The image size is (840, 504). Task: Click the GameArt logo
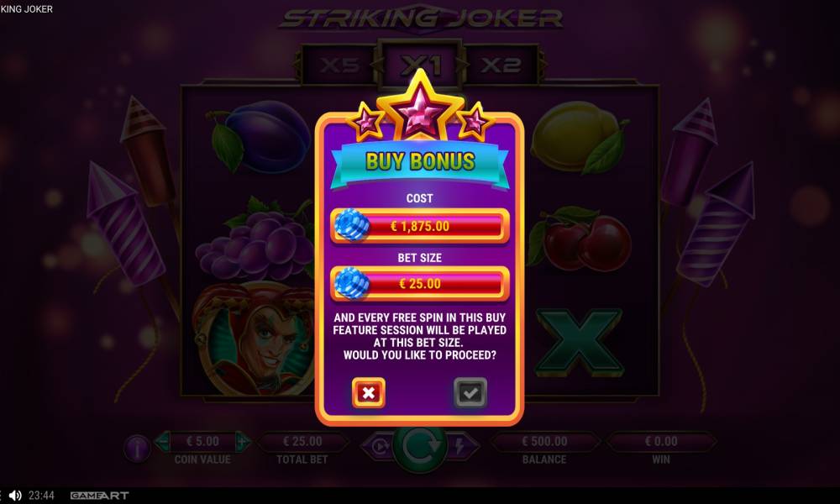click(100, 496)
